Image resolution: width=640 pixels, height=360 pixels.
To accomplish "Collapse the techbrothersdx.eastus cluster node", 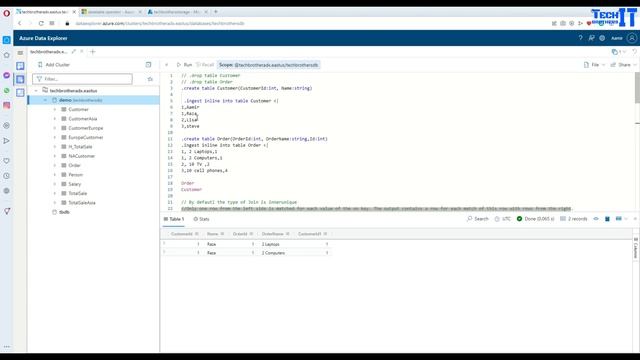I will point(36,91).
